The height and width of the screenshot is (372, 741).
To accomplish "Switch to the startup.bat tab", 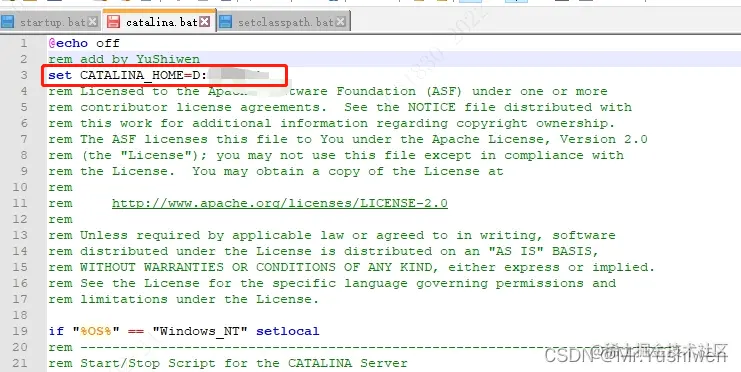I will [x=53, y=22].
